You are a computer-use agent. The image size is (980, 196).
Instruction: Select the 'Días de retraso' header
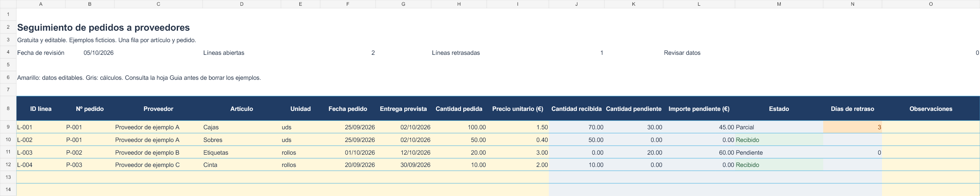(x=853, y=109)
